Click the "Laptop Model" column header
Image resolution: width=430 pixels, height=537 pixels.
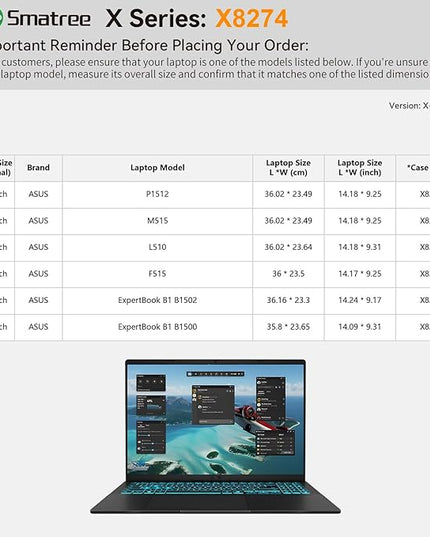click(157, 167)
